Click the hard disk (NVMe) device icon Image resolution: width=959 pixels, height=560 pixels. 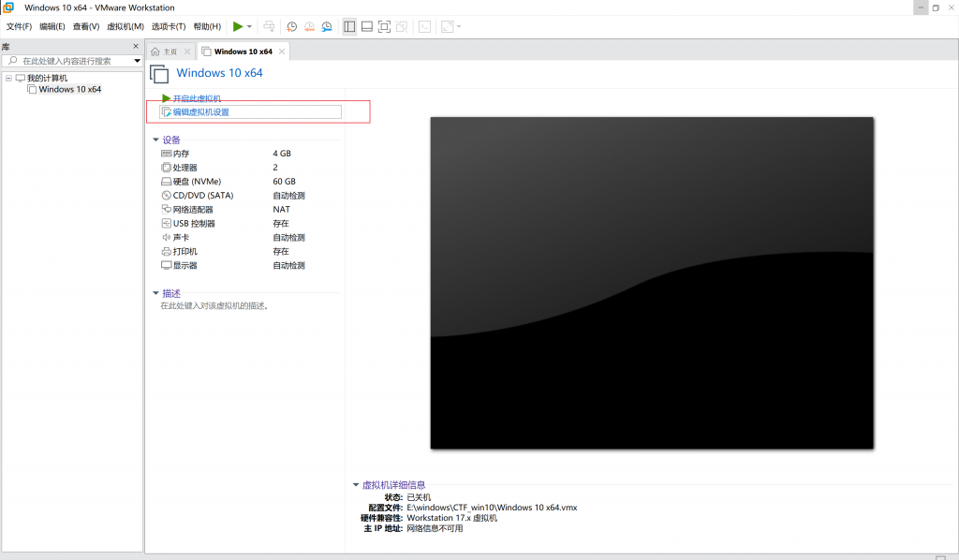click(x=166, y=182)
